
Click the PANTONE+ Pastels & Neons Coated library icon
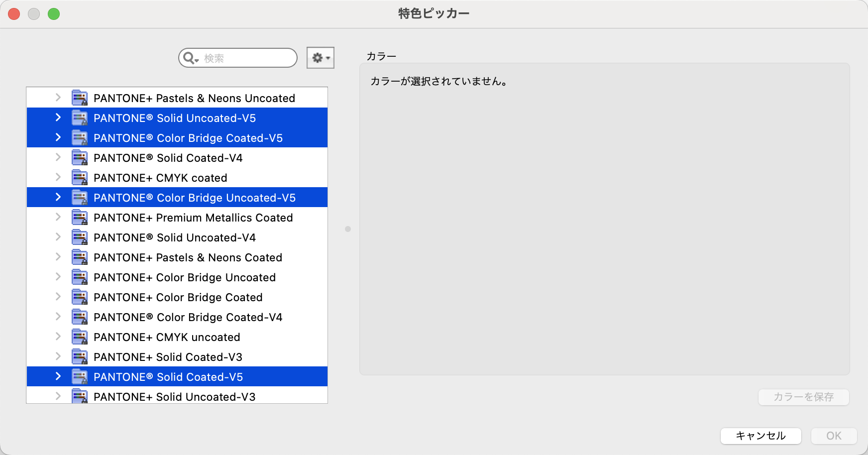pos(80,257)
